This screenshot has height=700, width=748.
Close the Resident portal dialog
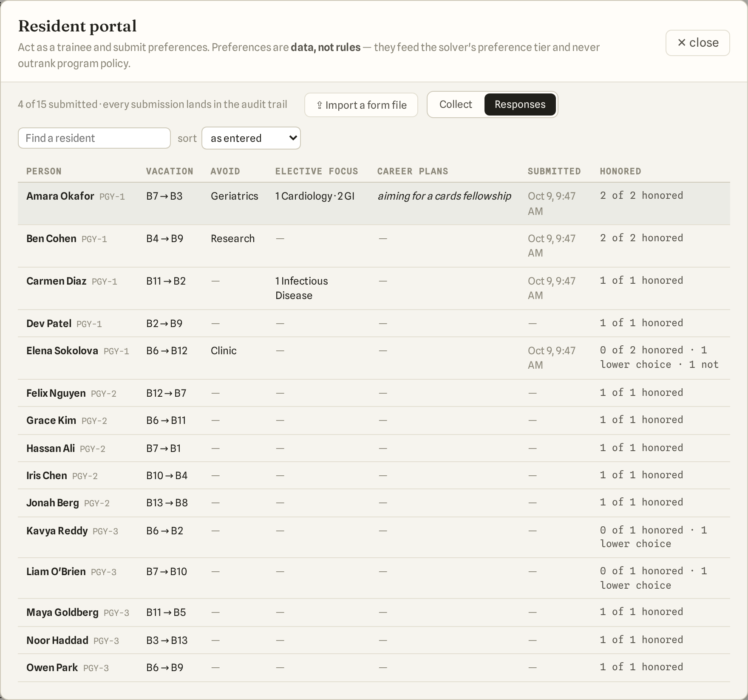point(697,42)
